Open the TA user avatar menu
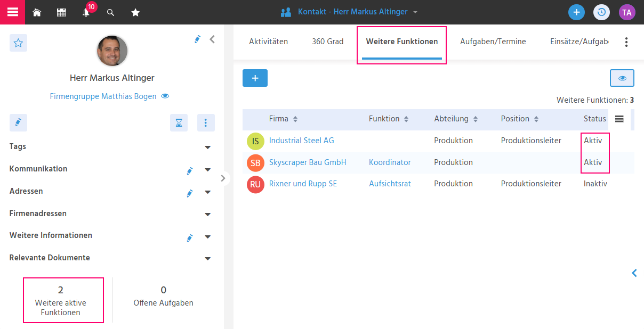Image resolution: width=644 pixels, height=329 pixels. point(627,12)
